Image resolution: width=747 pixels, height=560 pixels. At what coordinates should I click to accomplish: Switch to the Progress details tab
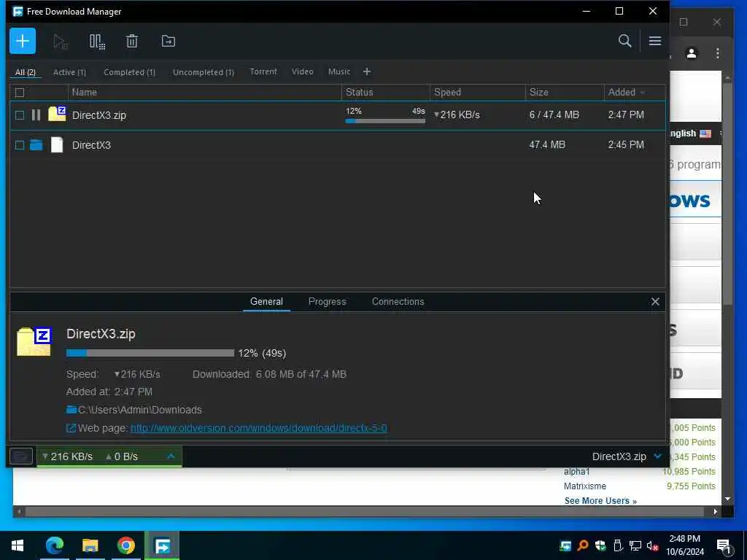click(x=328, y=301)
